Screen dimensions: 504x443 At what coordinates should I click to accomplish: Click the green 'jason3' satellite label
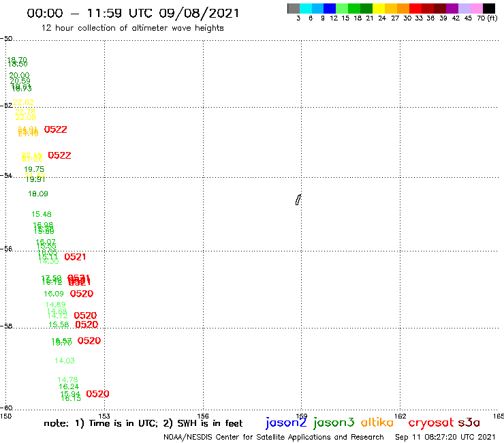coord(334,423)
